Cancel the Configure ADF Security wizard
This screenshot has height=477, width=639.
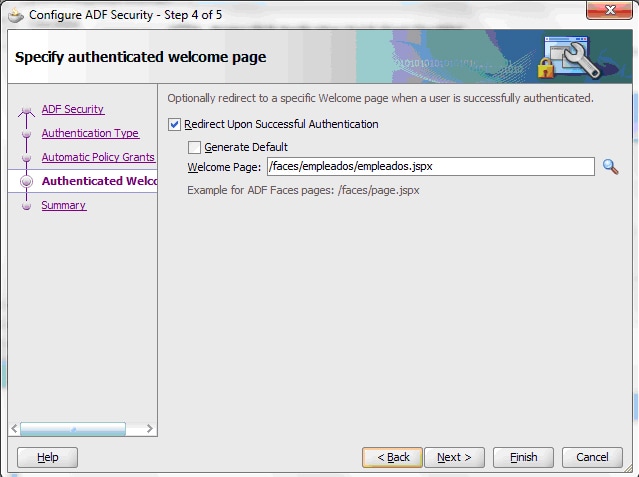[592, 457]
